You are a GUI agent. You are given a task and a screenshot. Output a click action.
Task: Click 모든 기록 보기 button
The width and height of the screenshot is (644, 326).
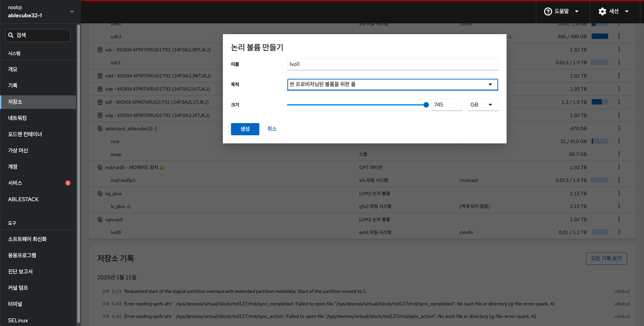[606, 258]
